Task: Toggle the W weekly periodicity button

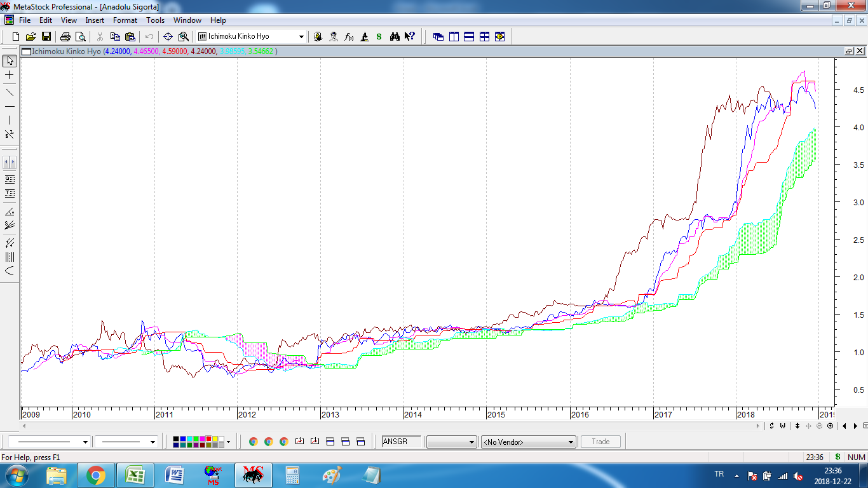Action: click(783, 426)
